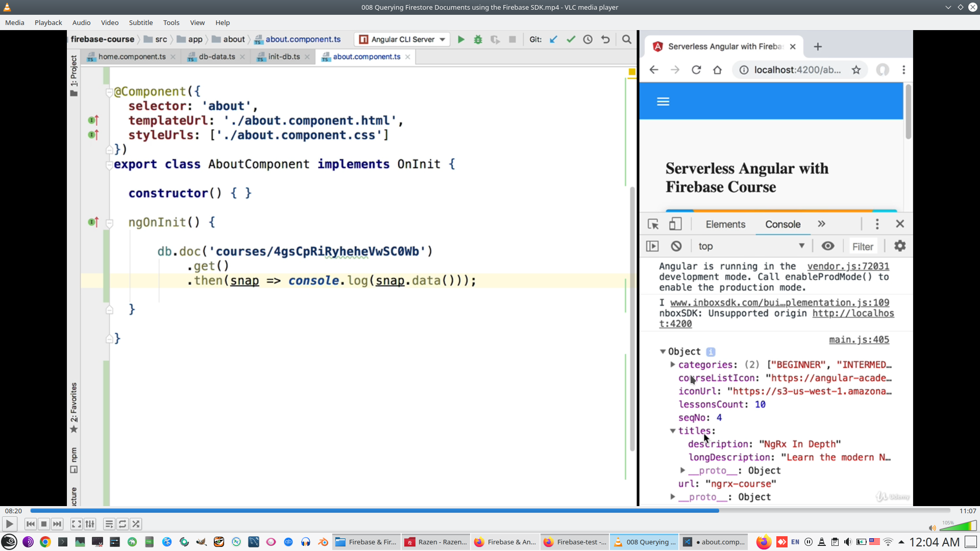
Task: Click the DevTools settings gear icon
Action: (x=899, y=246)
